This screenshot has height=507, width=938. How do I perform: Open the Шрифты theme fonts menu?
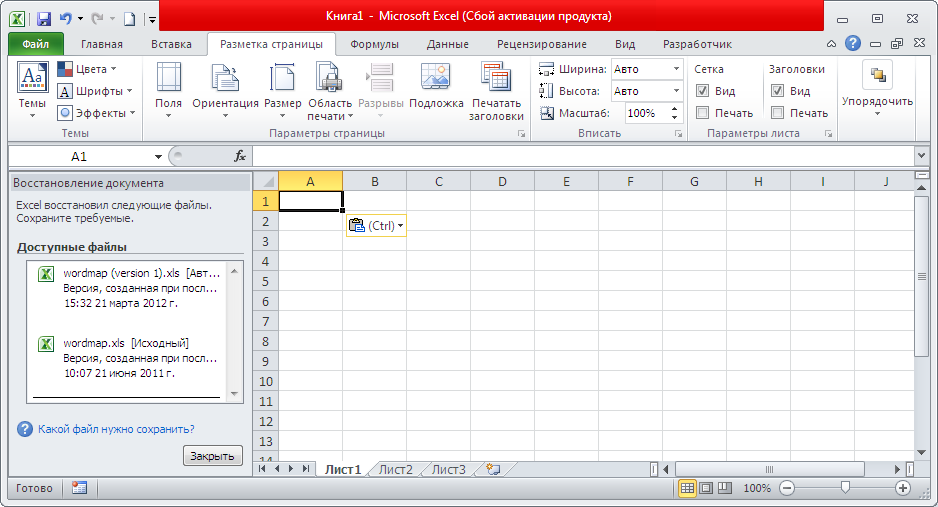click(95, 91)
